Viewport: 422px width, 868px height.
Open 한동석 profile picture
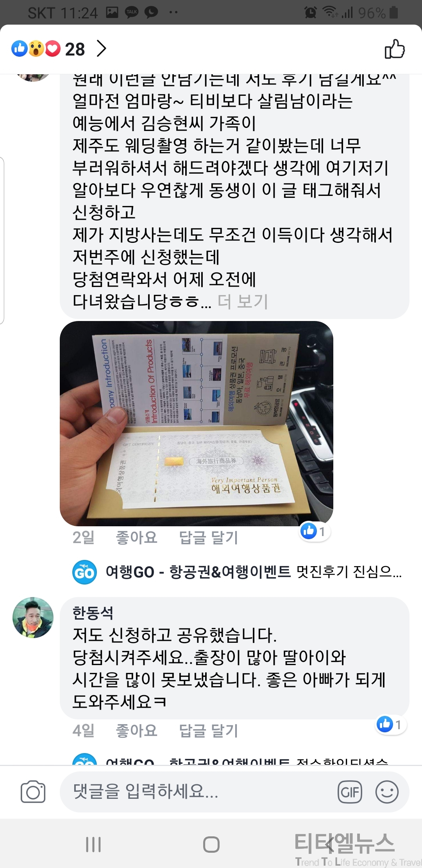click(x=33, y=617)
